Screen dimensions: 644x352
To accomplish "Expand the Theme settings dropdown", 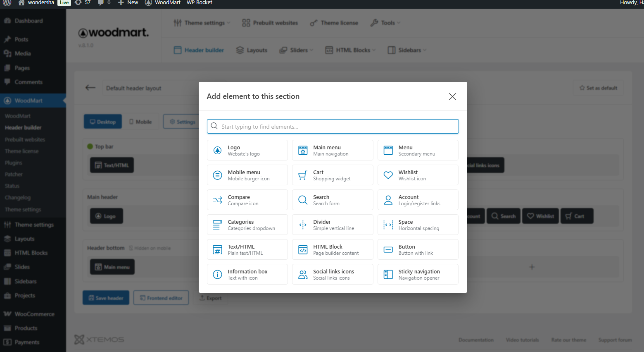I will 202,23.
